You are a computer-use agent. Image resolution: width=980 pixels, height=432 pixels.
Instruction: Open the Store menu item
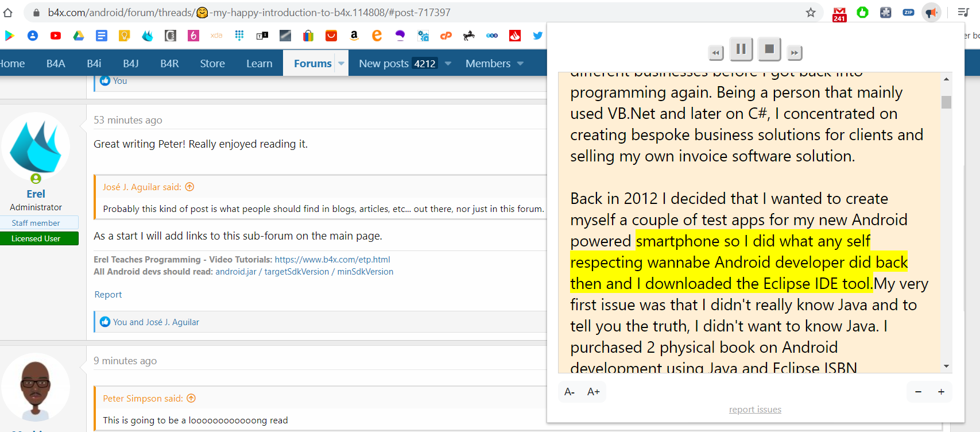pos(212,64)
